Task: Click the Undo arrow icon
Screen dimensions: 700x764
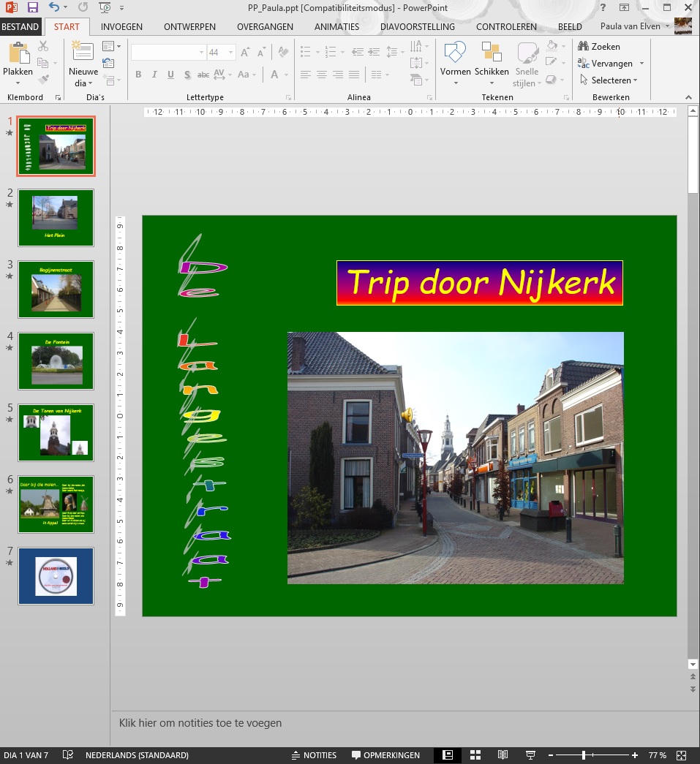Action: click(x=53, y=7)
